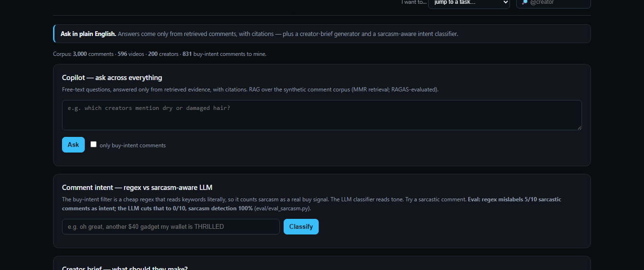Open the 'jump to a task…' dropdown
This screenshot has height=270, width=644.
[x=469, y=3]
